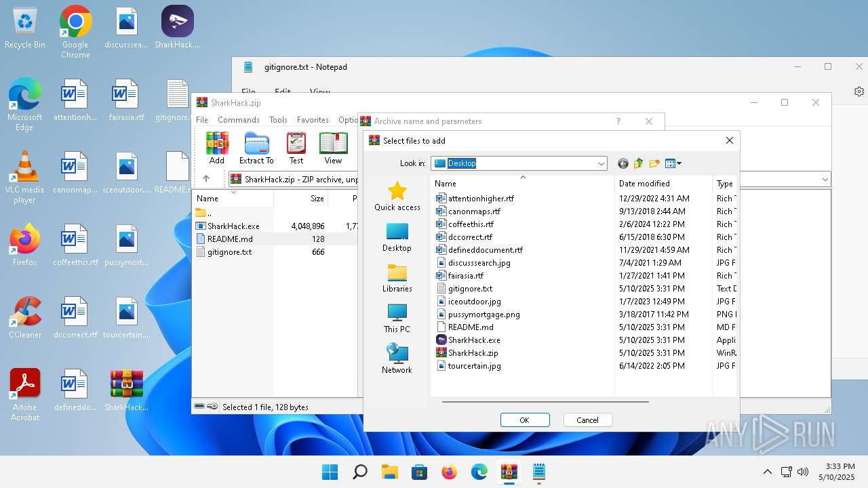Click parent folder '..' row in WinRAR
This screenshot has width=868, height=488.
pos(275,213)
